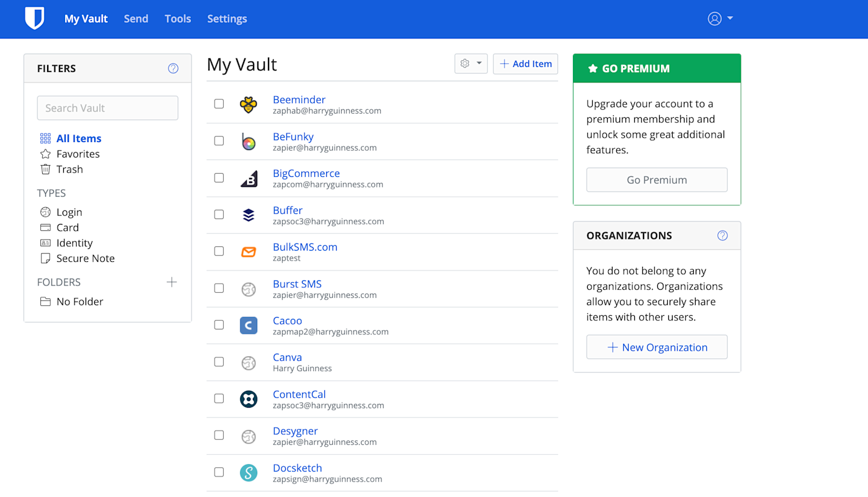Check the ContentCal item checkbox
This screenshot has width=868, height=497.
pos(219,398)
